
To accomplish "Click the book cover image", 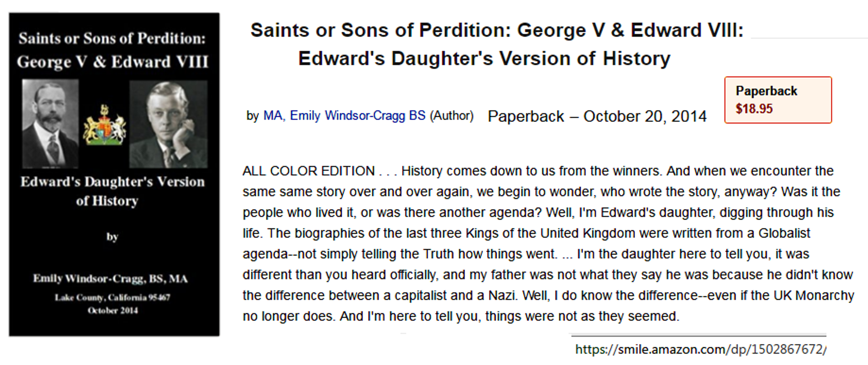I will coord(114,175).
